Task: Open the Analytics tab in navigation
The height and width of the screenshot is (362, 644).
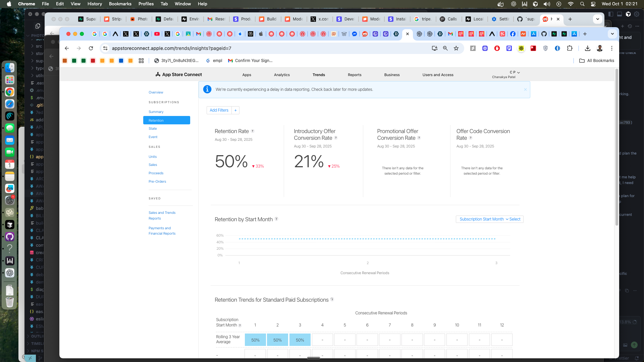Action: pos(282,75)
